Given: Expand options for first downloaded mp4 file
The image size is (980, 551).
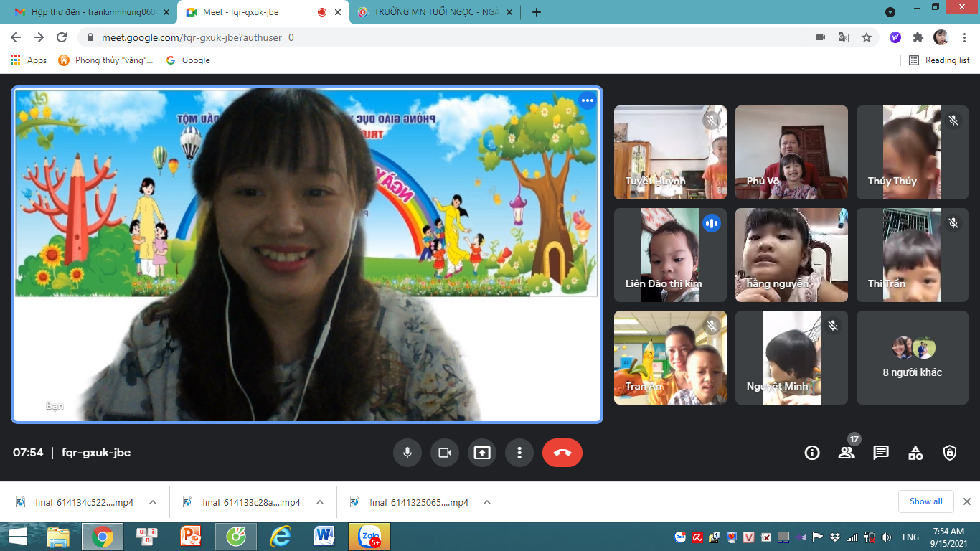Looking at the screenshot, I should 153,502.
